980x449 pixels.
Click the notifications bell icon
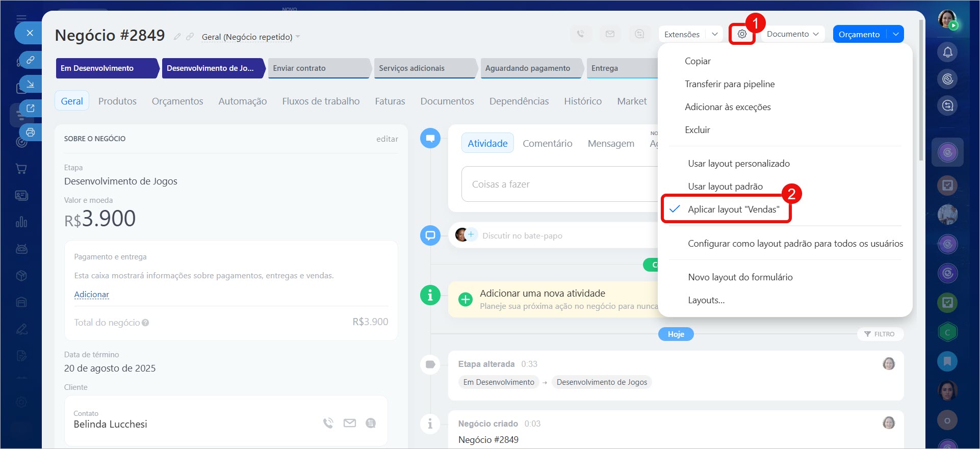[947, 52]
